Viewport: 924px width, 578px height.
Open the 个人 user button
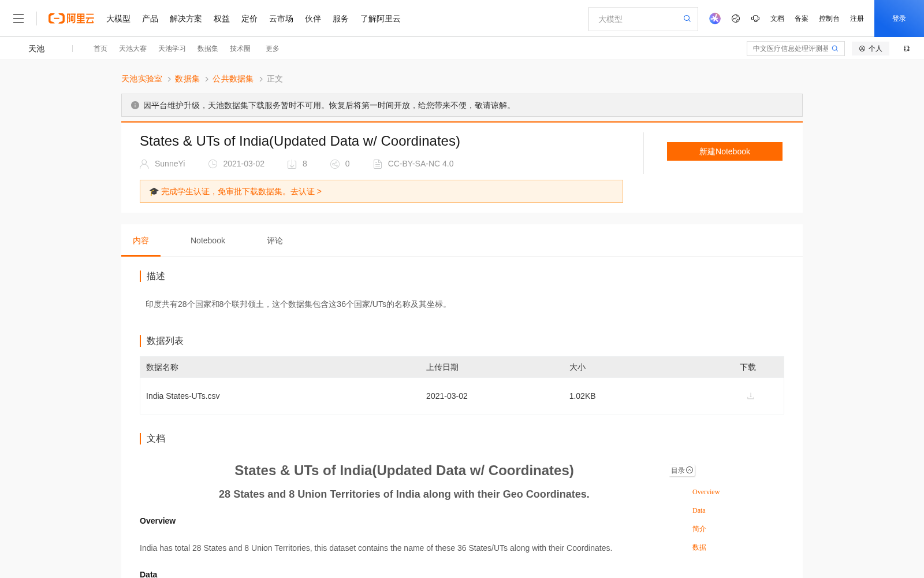coord(870,49)
